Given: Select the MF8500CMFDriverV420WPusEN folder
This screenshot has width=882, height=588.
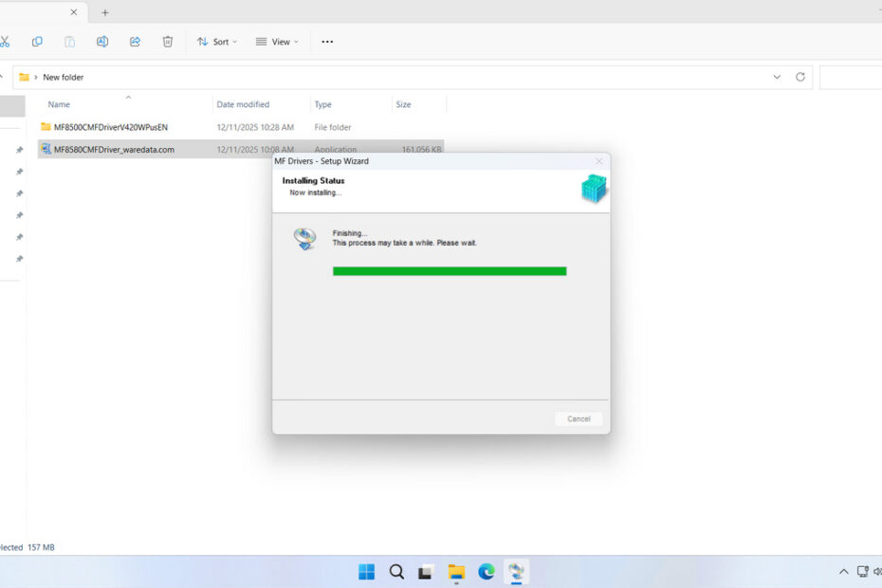Looking at the screenshot, I should [x=110, y=127].
